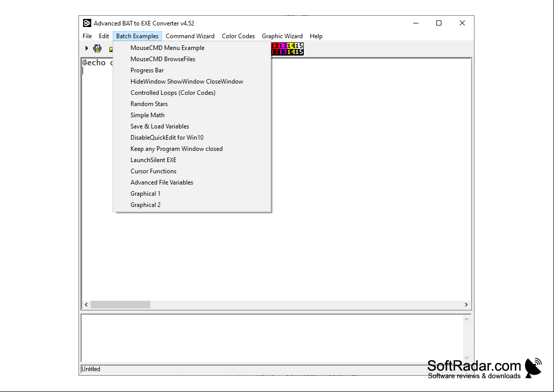554x392 pixels.
Task: Pick color code 15 with white background
Action: point(299,45)
